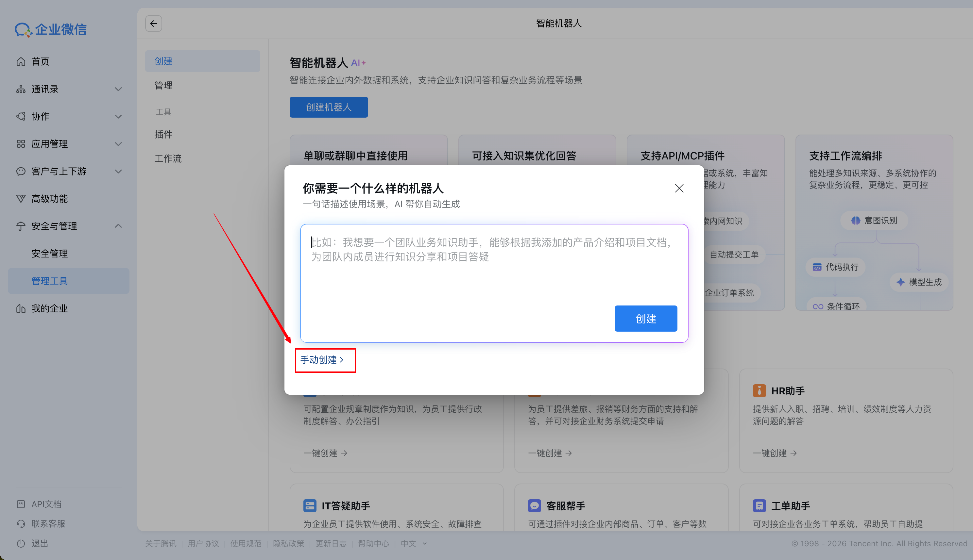Select the 我的企业 company icon
The image size is (973, 560).
click(21, 308)
